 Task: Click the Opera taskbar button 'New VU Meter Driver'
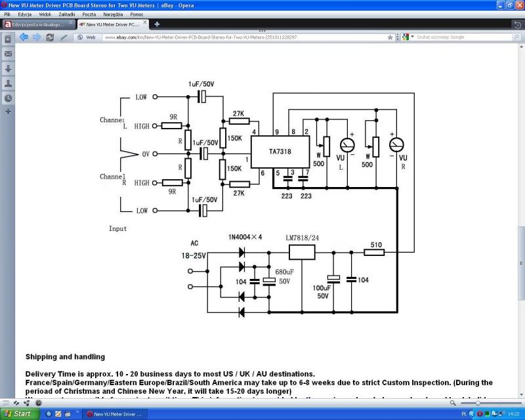pos(115,414)
